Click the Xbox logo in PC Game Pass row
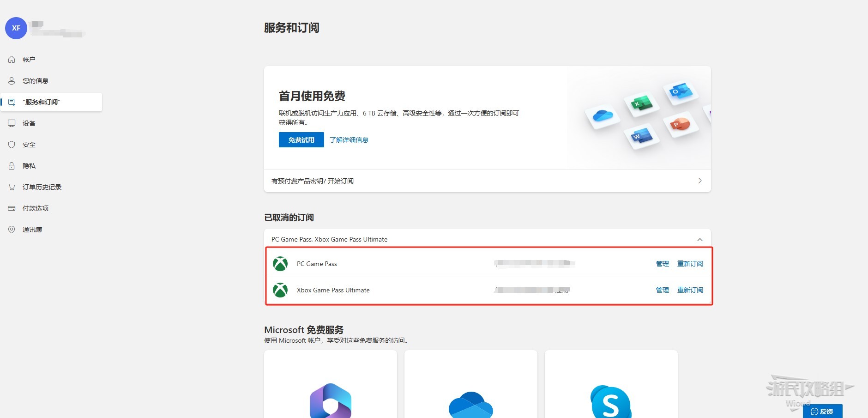 [x=280, y=264]
